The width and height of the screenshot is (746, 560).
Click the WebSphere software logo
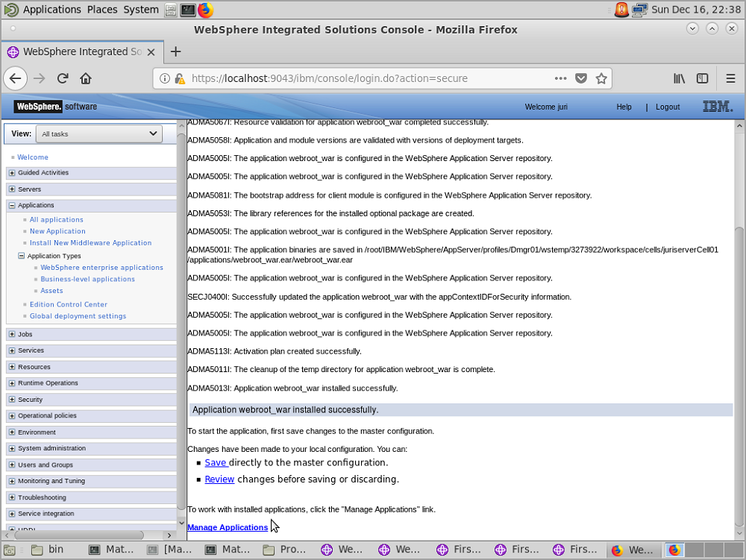pyautogui.click(x=56, y=107)
